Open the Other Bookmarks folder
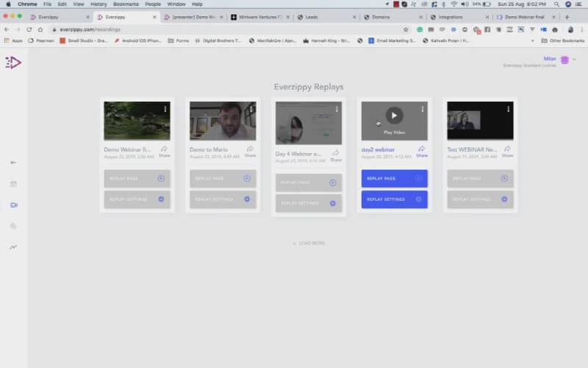This screenshot has width=588, height=368. click(x=563, y=40)
